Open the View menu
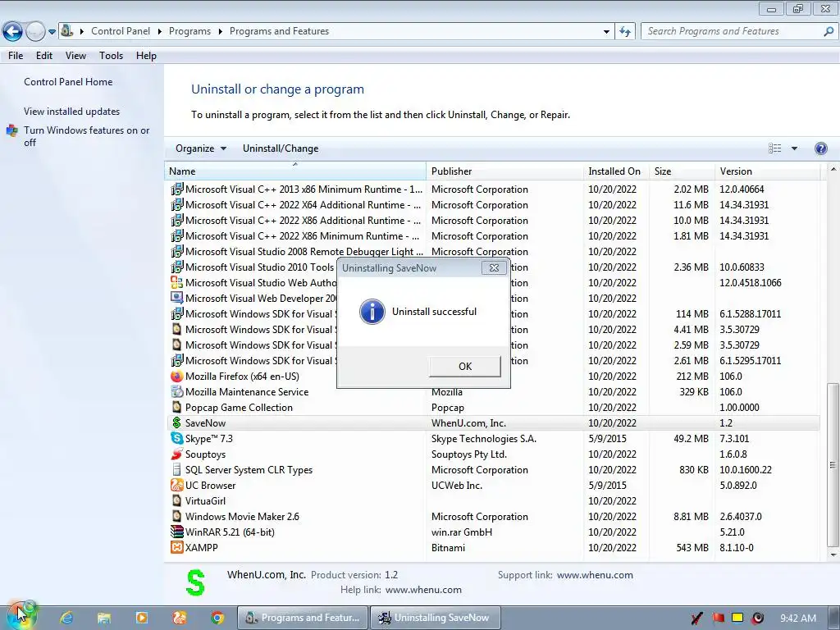Screen dimensions: 840x630 (x=75, y=56)
